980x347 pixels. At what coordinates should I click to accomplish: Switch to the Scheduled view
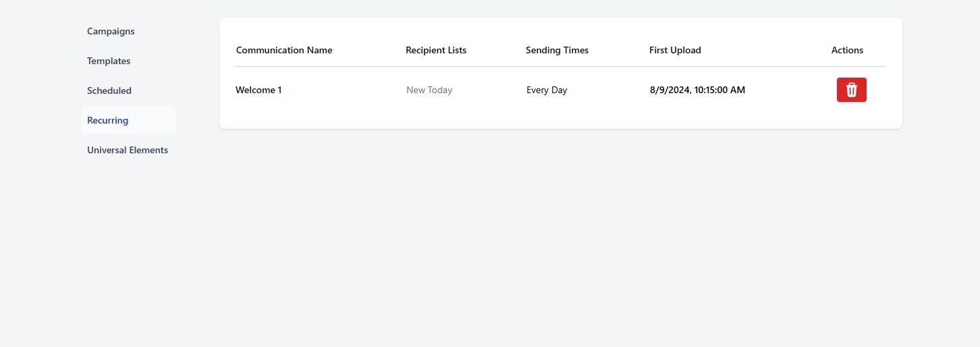(x=109, y=90)
